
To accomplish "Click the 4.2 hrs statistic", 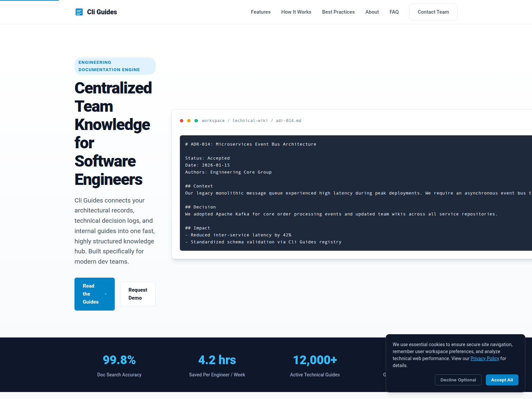I will click(x=217, y=360).
